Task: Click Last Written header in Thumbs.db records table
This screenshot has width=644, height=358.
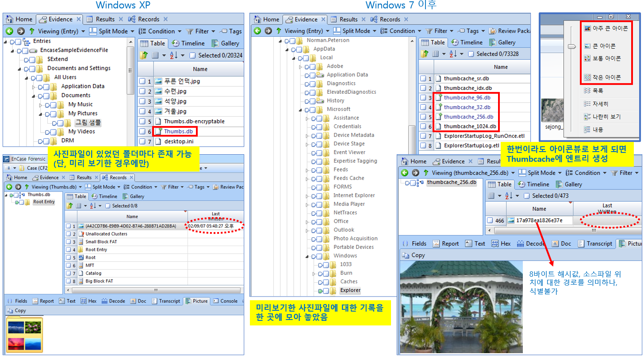Action: (216, 216)
